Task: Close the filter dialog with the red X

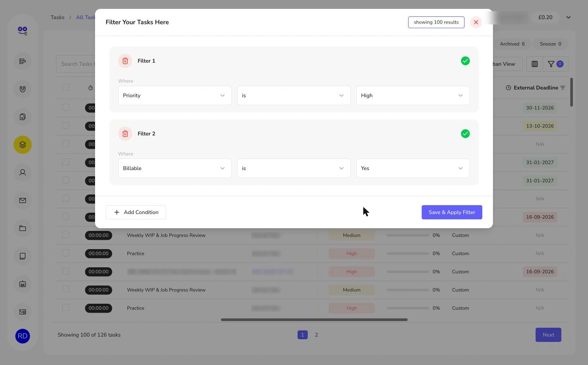Action: pos(476,22)
